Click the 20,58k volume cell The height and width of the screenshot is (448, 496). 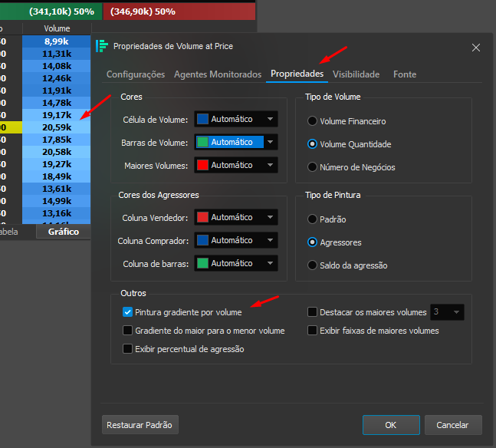pyautogui.click(x=56, y=152)
